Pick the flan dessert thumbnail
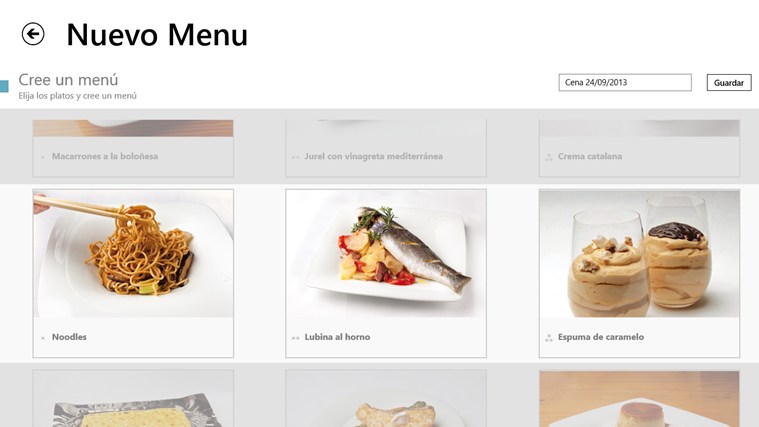759x427 pixels. coord(639,399)
